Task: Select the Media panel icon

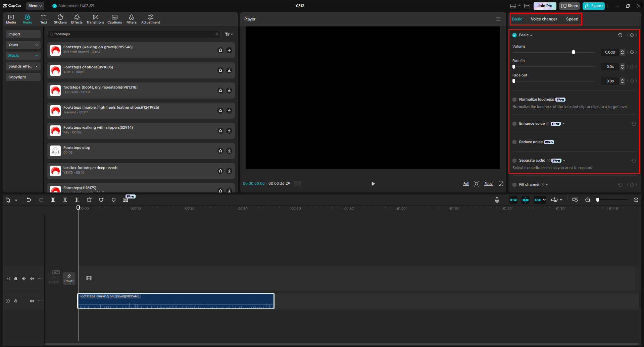Action: [11, 18]
